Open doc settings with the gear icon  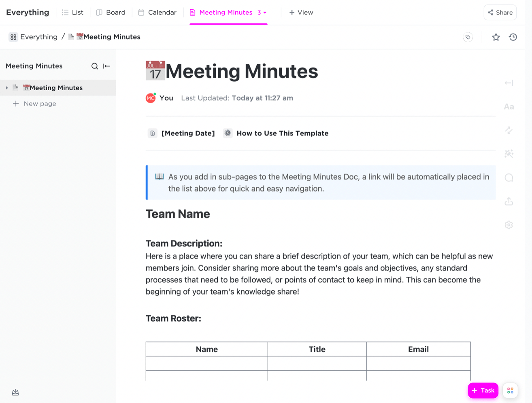(x=509, y=225)
